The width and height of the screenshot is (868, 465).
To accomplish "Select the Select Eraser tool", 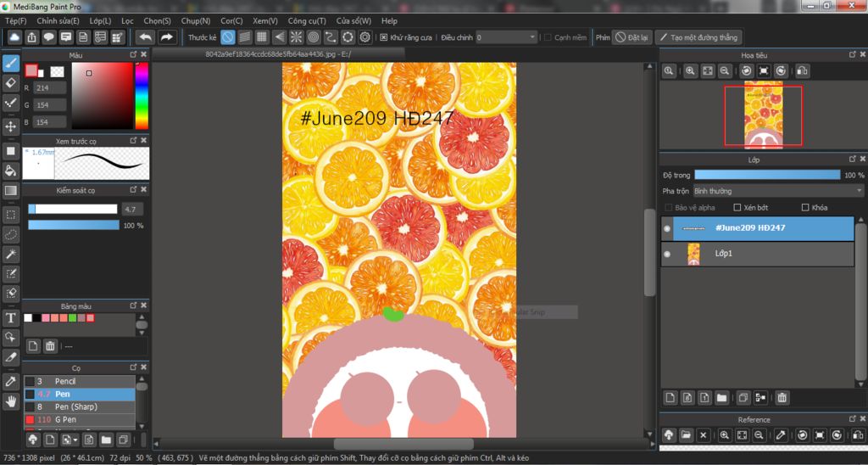I will click(x=10, y=293).
